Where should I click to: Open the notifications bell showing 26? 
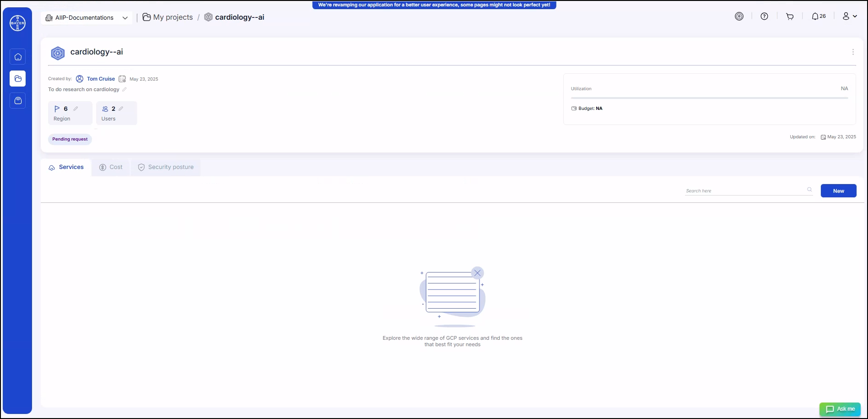(x=819, y=16)
